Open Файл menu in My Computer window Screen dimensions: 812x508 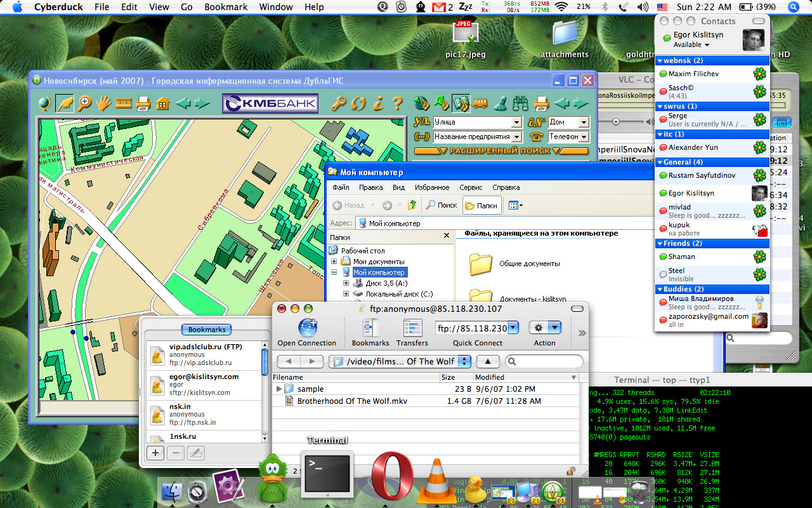tap(341, 187)
